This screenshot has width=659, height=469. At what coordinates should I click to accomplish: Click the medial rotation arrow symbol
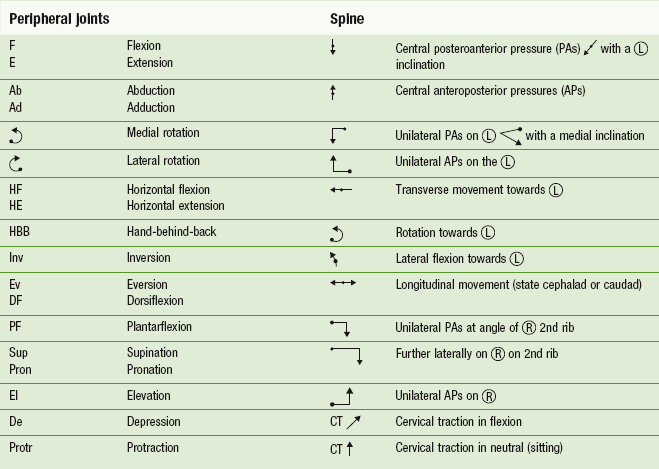pyautogui.click(x=16, y=136)
